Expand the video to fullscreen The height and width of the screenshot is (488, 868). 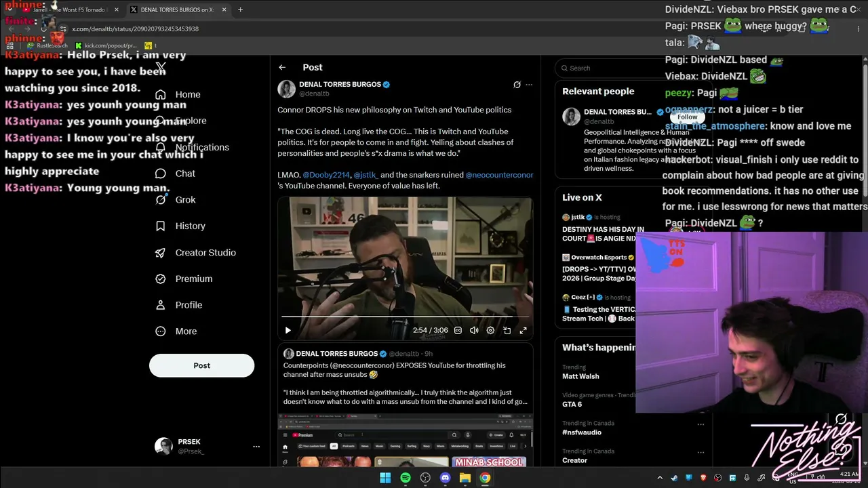click(523, 331)
